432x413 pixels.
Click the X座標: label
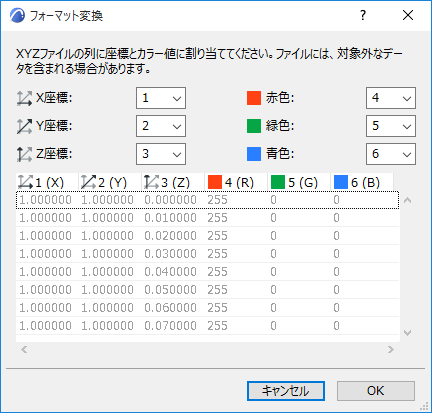[54, 98]
